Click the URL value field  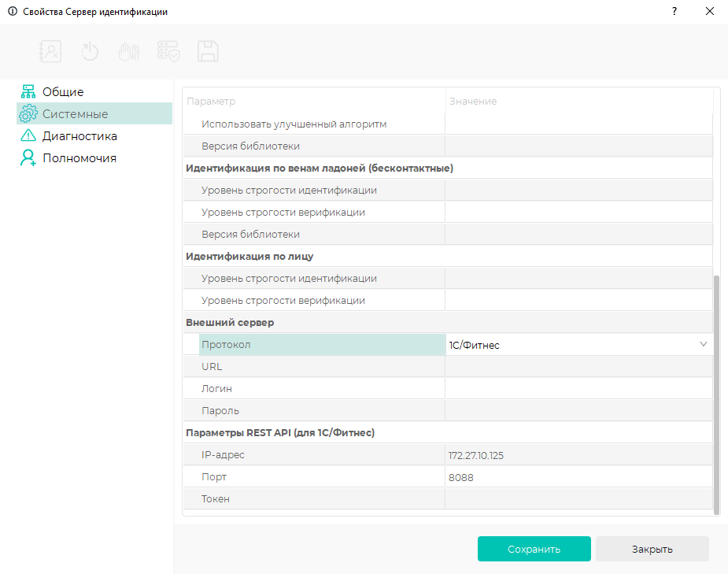(578, 366)
